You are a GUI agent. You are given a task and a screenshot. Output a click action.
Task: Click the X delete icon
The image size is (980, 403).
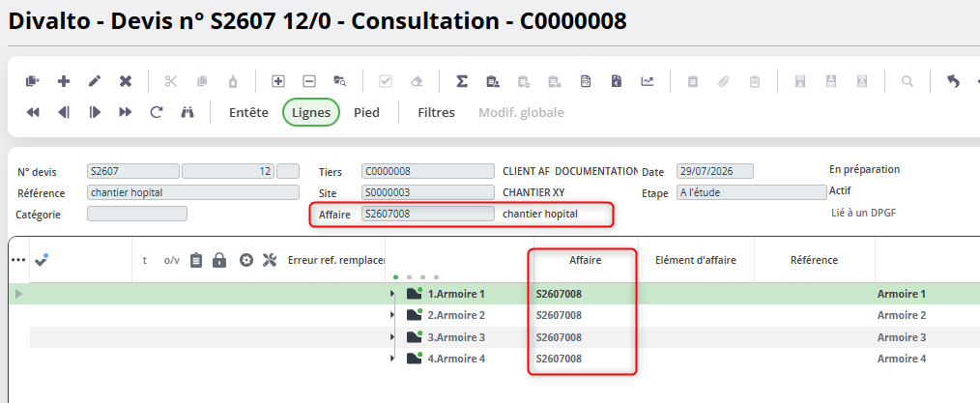coord(126,81)
